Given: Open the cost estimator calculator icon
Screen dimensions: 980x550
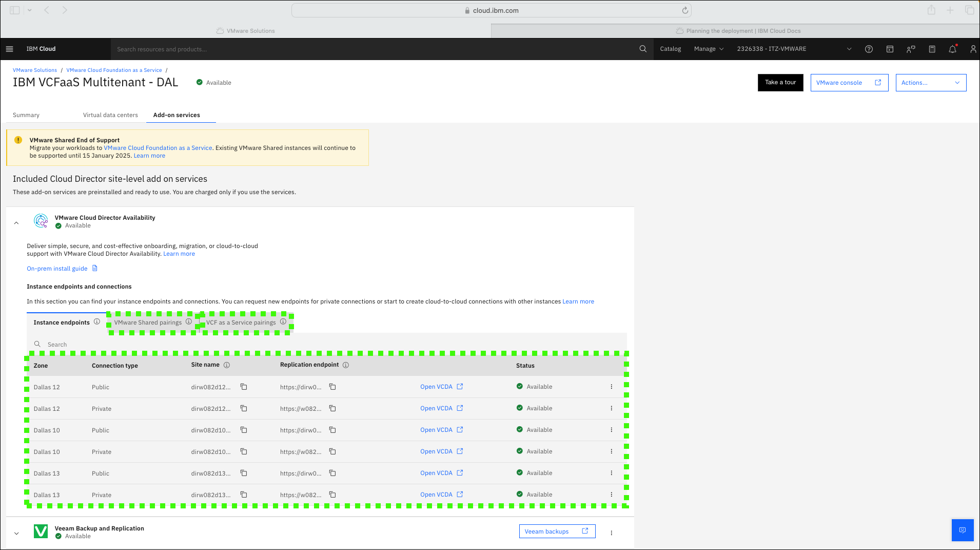Looking at the screenshot, I should click(x=932, y=49).
